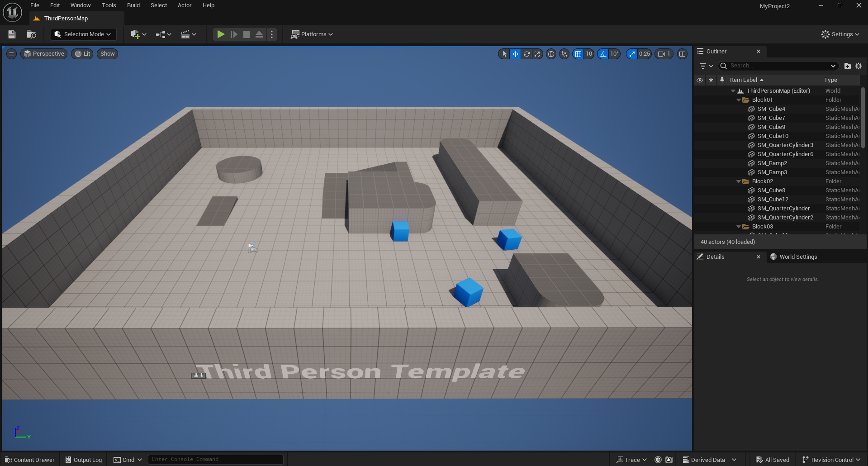Open viewport layout grid button
Image resolution: width=868 pixels, height=466 pixels.
682,54
